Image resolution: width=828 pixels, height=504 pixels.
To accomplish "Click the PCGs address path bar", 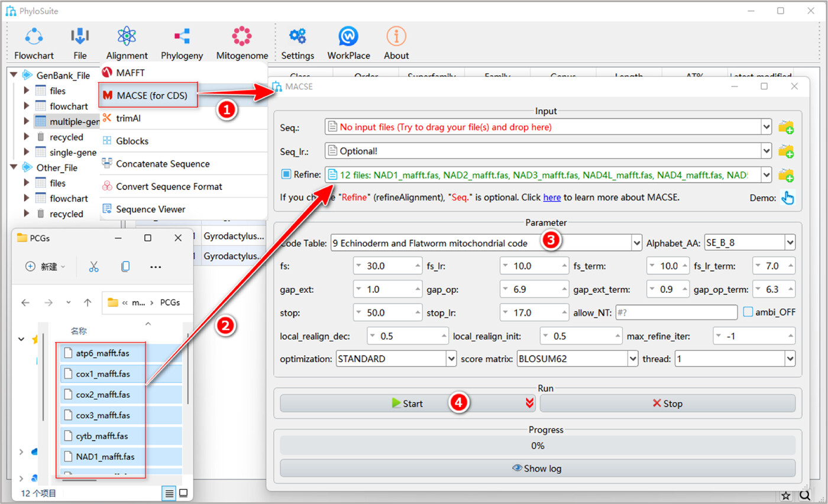I will (147, 302).
